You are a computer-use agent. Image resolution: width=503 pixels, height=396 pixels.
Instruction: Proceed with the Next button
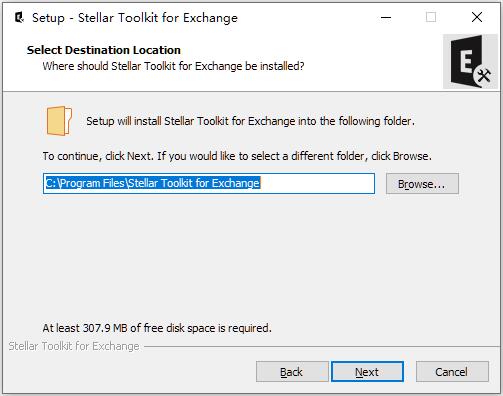click(367, 372)
